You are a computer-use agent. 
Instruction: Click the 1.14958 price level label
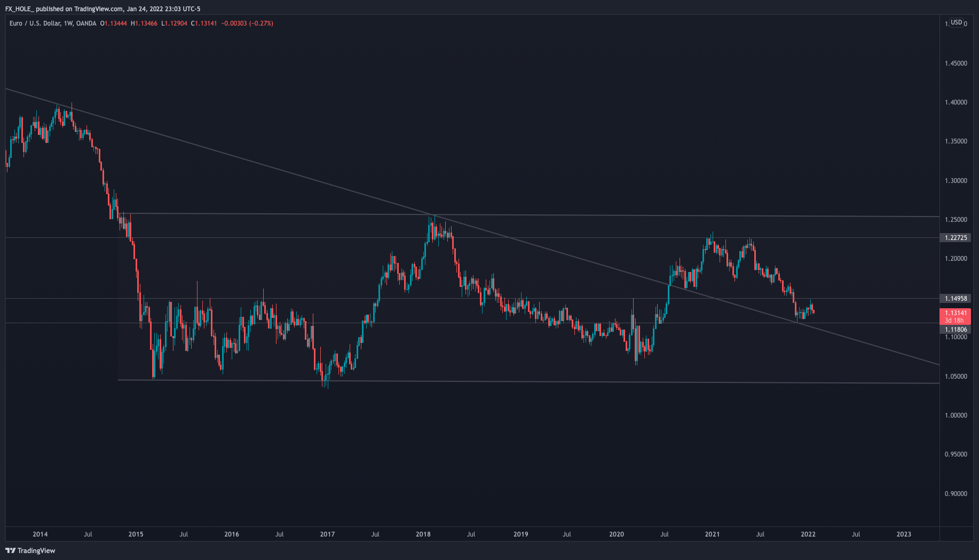coord(956,299)
